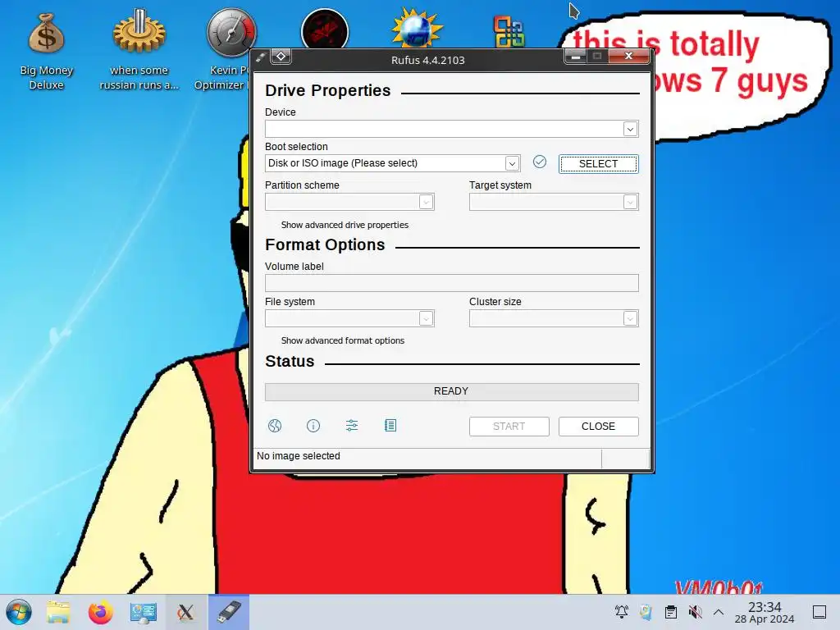The height and width of the screenshot is (630, 840).
Task: Open Rufus settings sliders icon
Action: click(352, 426)
